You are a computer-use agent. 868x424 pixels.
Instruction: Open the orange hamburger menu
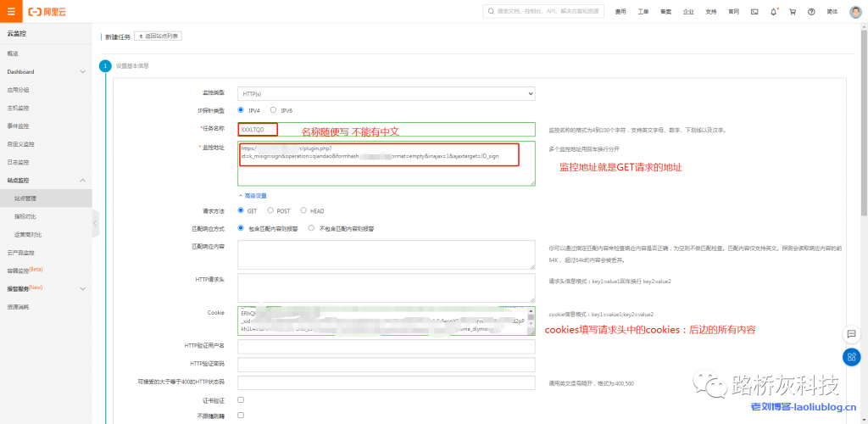point(10,12)
